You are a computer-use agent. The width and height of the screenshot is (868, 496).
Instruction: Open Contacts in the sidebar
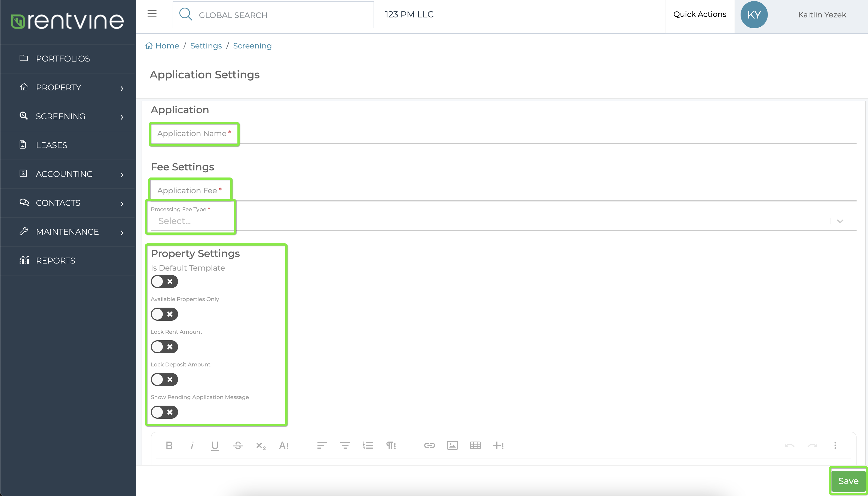tap(68, 203)
